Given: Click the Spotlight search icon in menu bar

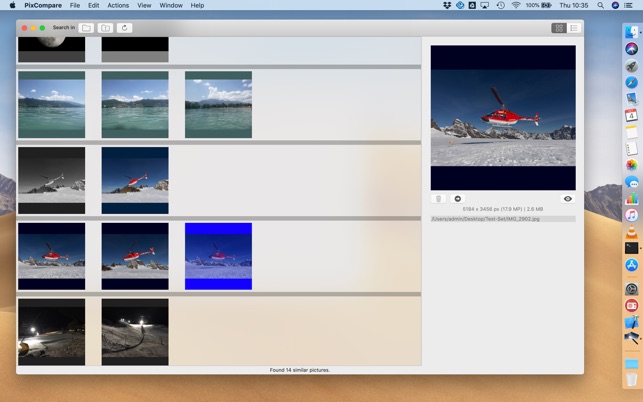Looking at the screenshot, I should pyautogui.click(x=601, y=5).
